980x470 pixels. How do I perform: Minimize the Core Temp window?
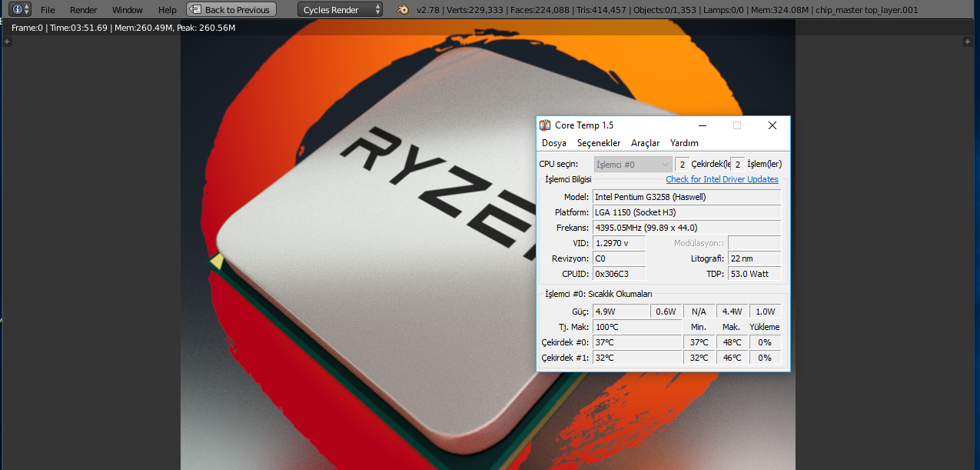click(x=703, y=125)
